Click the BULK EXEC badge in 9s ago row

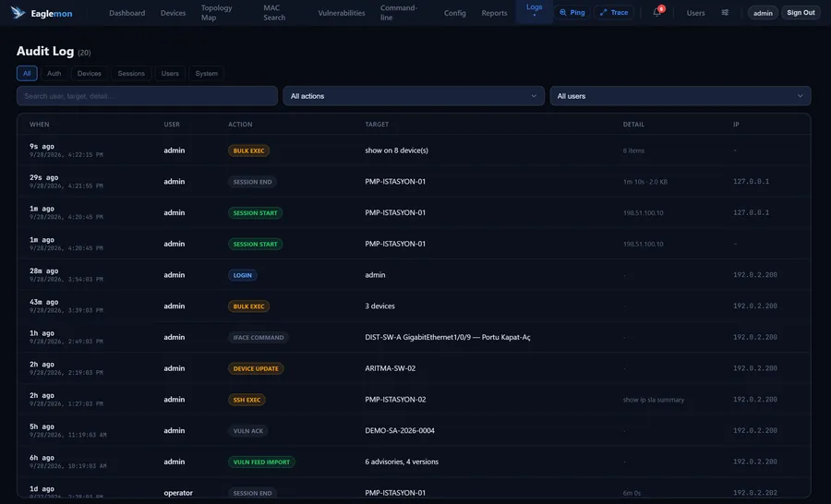coord(248,151)
